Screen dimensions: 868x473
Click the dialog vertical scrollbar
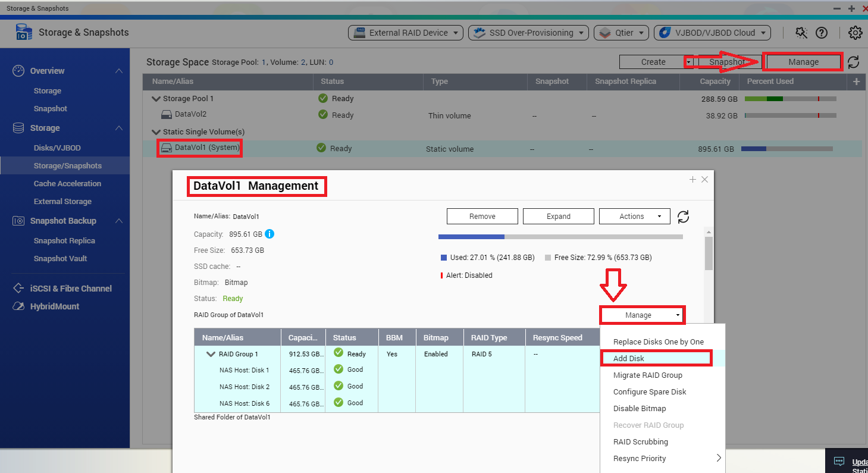pyautogui.click(x=708, y=254)
